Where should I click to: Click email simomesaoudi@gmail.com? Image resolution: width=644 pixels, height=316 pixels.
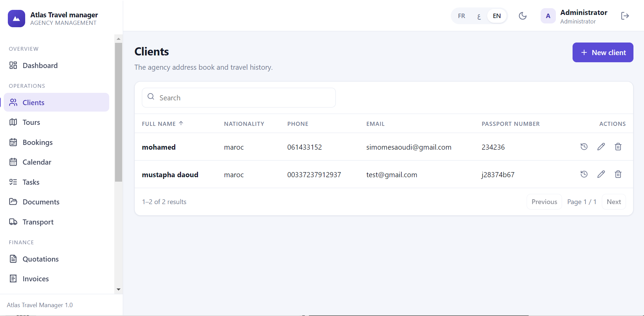409,147
